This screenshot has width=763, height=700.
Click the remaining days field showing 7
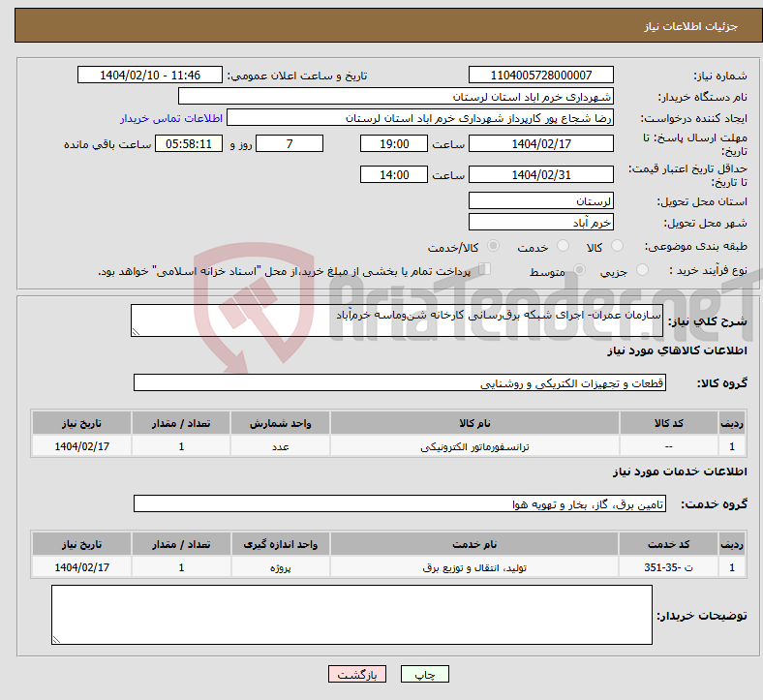click(x=290, y=143)
